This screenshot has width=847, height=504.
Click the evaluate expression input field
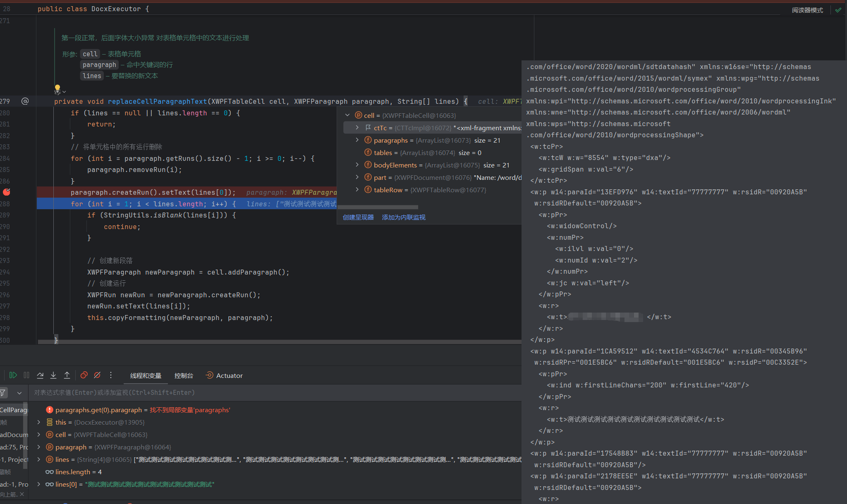(248, 392)
